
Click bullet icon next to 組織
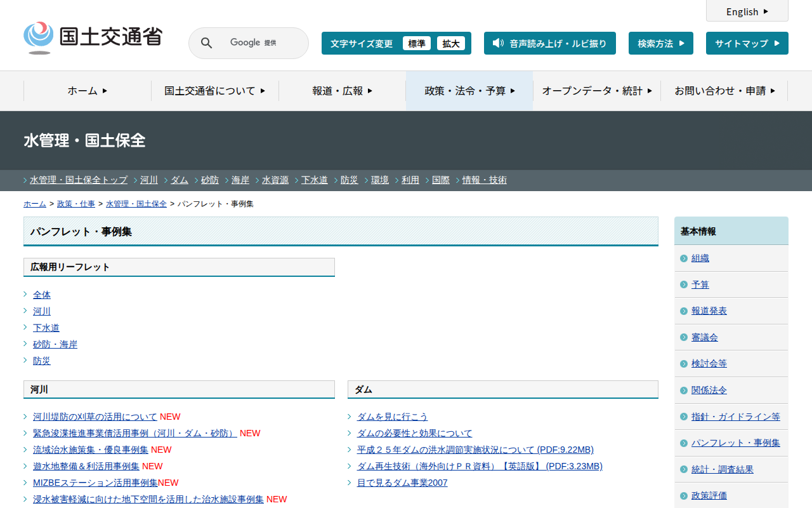[684, 258]
